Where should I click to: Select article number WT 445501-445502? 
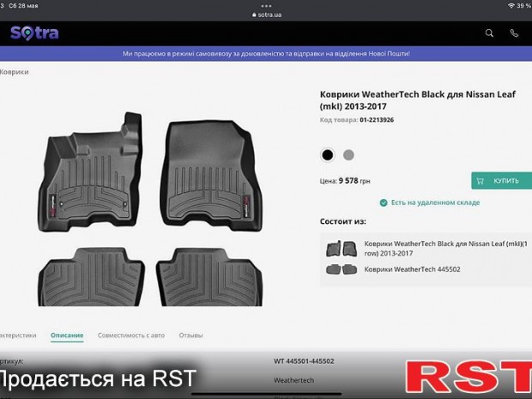[304, 361]
